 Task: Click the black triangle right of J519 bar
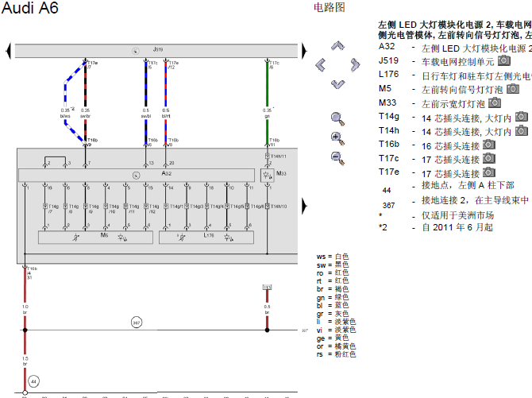[304, 51]
